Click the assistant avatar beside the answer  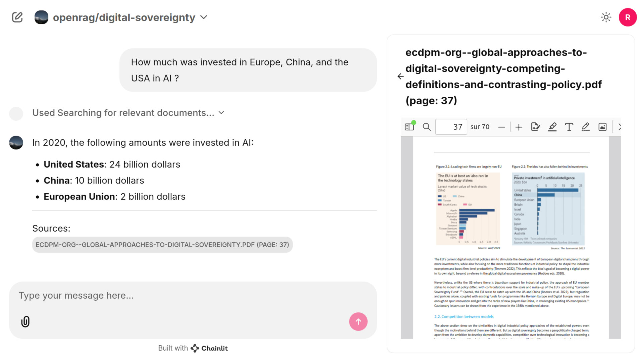(16, 142)
